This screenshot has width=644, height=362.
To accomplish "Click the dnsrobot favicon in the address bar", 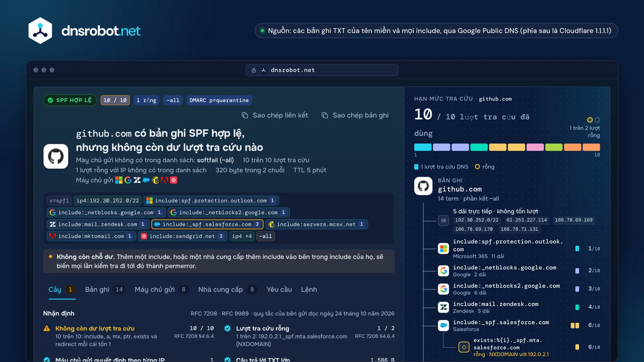I will pyautogui.click(x=264, y=70).
